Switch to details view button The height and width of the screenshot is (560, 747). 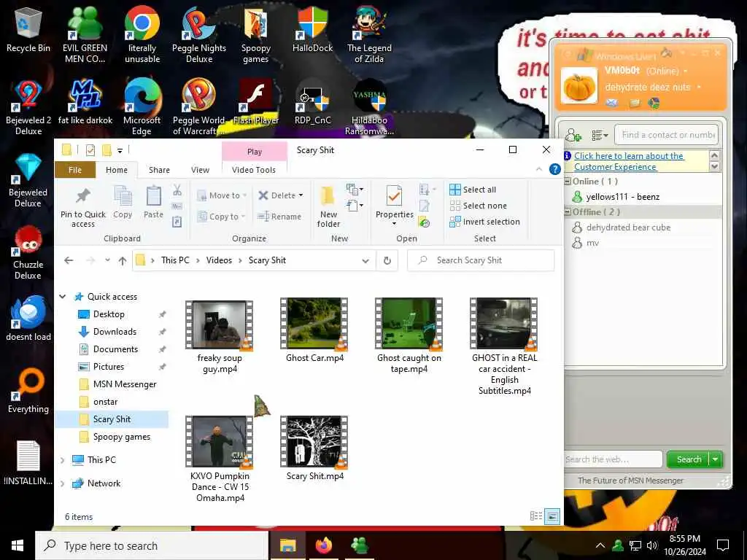(x=536, y=516)
